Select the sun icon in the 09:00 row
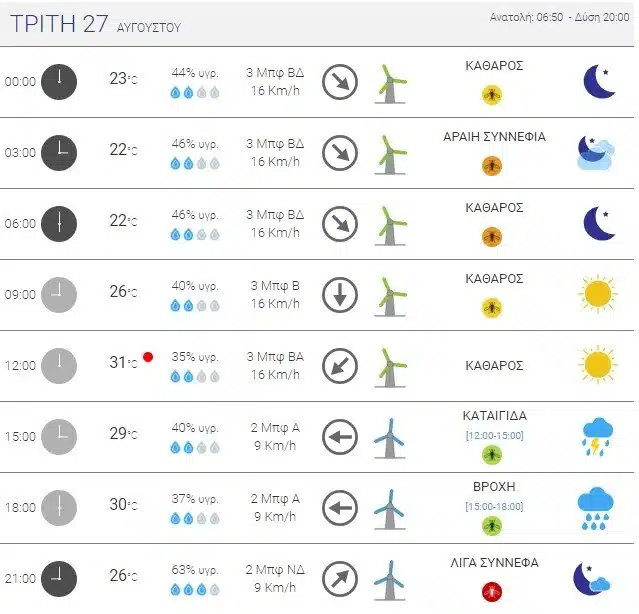Image resolution: width=639 pixels, height=614 pixels. coord(598,294)
